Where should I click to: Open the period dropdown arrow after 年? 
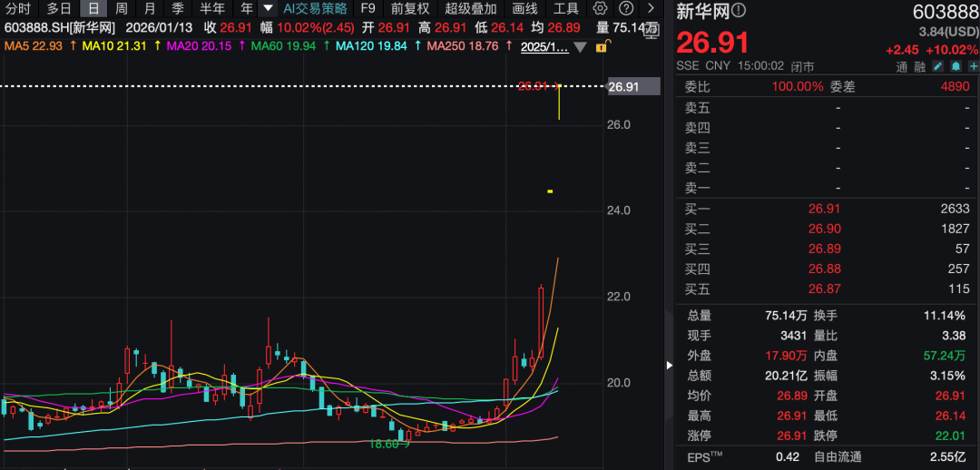[268, 9]
